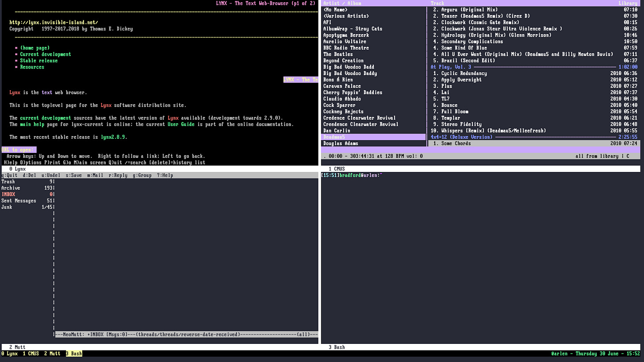Follow the lynx2.8.9 release link

coord(113,137)
